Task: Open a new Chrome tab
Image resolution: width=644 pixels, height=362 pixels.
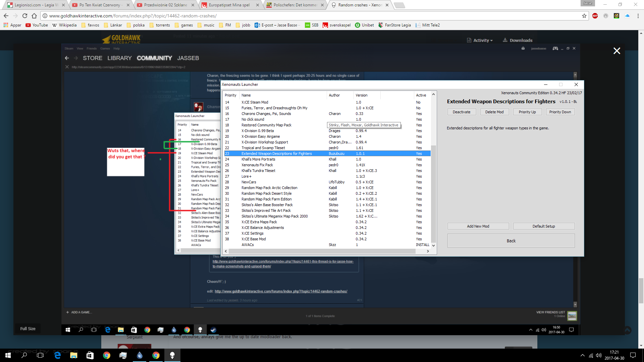Action: point(399,5)
